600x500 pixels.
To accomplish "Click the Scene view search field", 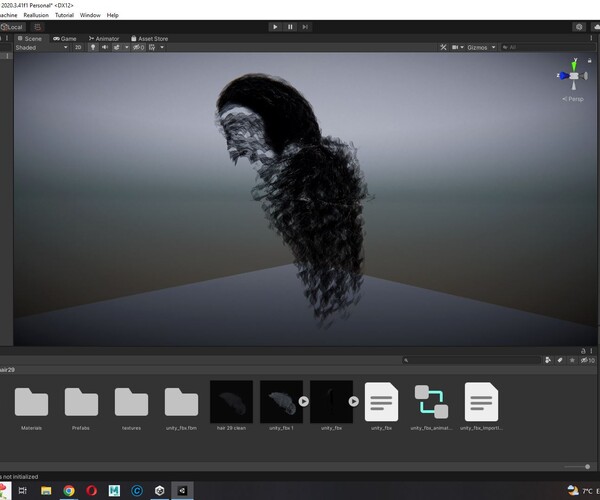I will (x=548, y=47).
